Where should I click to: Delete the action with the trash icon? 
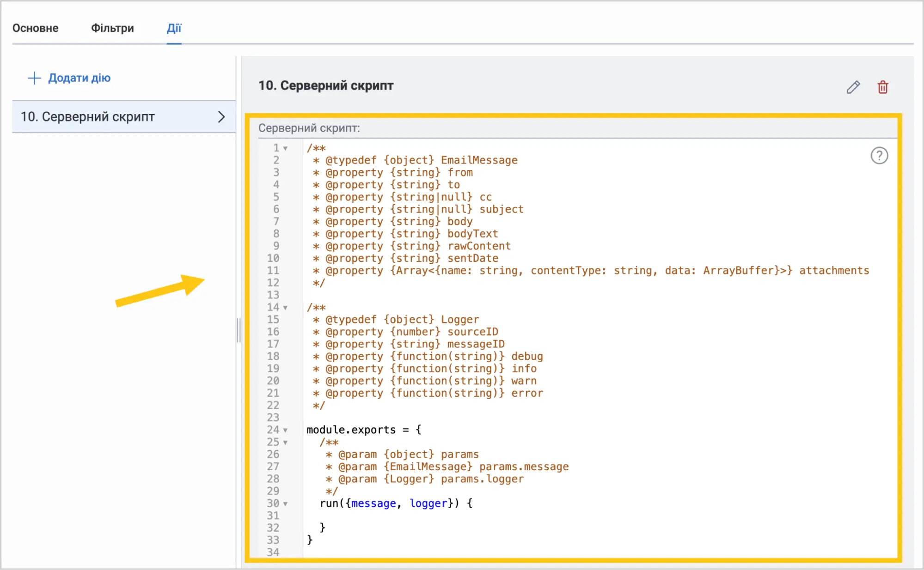tap(883, 87)
